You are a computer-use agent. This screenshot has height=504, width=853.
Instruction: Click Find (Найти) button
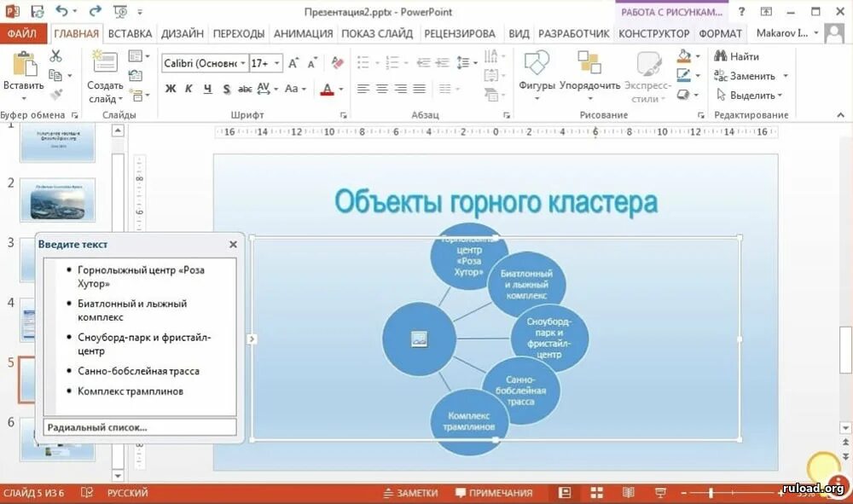click(x=737, y=56)
